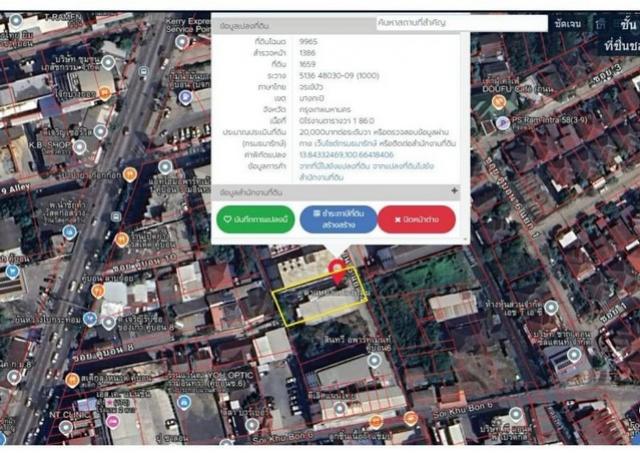Click the ค้นหาสถานที่สำคัญ search field
Screen dimensions: 640x453
(x=462, y=23)
